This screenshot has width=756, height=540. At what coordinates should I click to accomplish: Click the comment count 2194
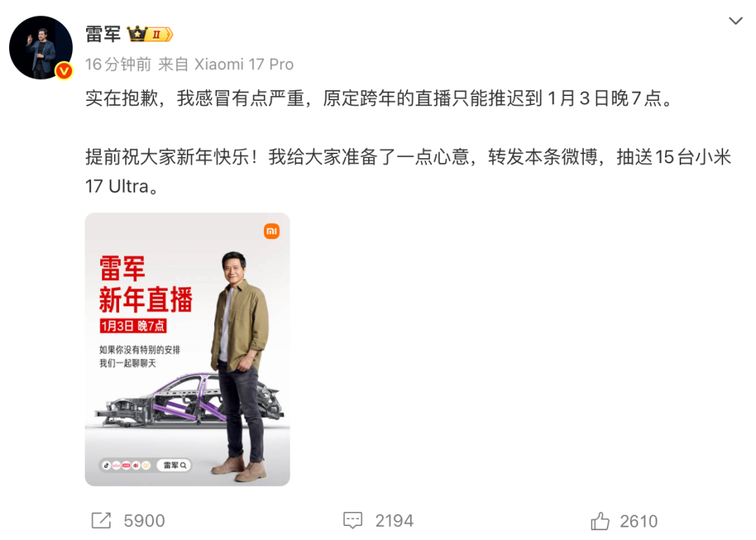(x=394, y=520)
